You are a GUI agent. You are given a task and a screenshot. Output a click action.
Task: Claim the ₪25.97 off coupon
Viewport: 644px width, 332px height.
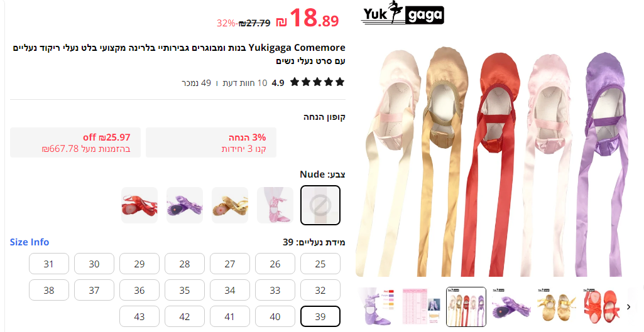pyautogui.click(x=75, y=142)
